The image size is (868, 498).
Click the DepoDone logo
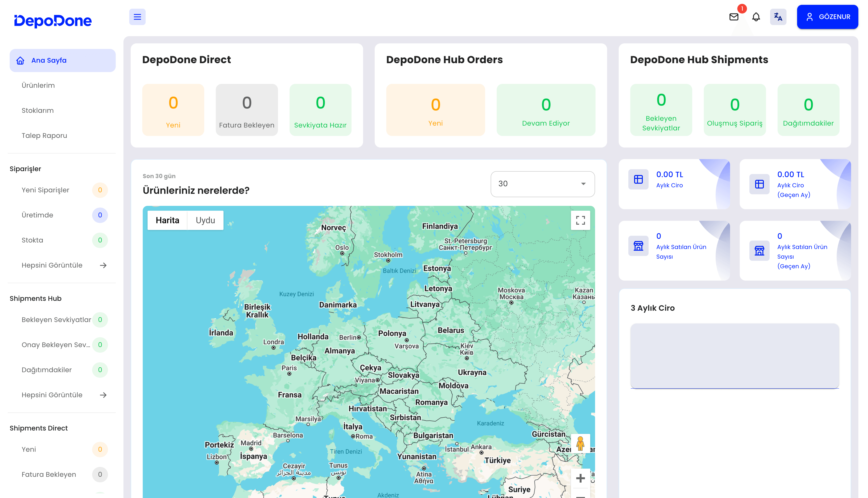pyautogui.click(x=53, y=21)
